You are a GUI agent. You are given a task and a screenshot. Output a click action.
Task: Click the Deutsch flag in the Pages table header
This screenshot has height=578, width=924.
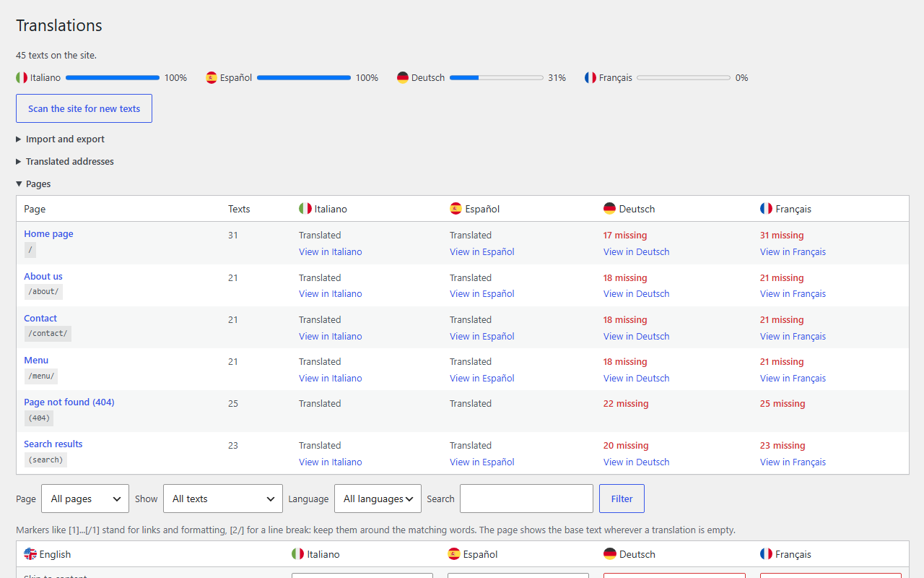point(610,209)
